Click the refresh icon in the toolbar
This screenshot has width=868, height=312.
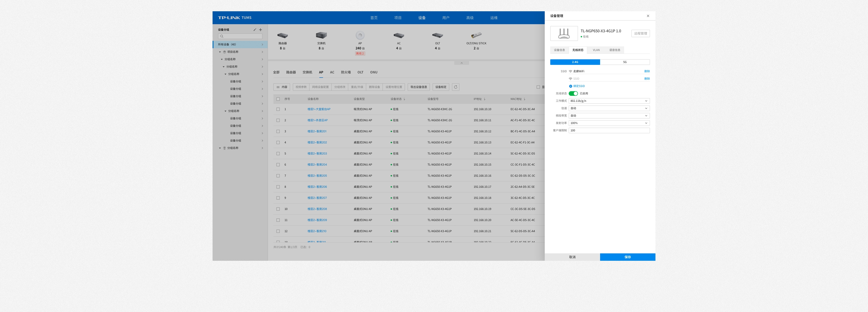coord(456,87)
